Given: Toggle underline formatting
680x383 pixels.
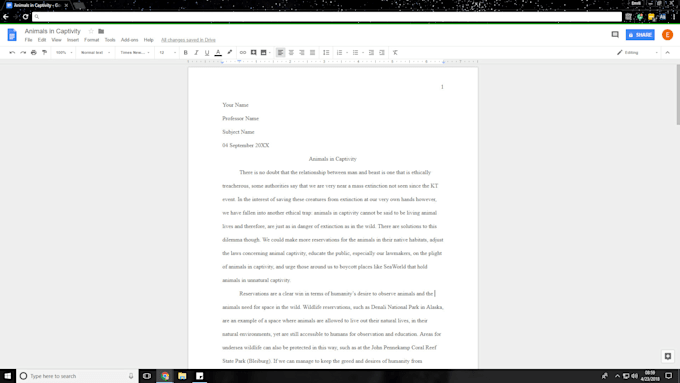Looking at the screenshot, I should [207, 52].
